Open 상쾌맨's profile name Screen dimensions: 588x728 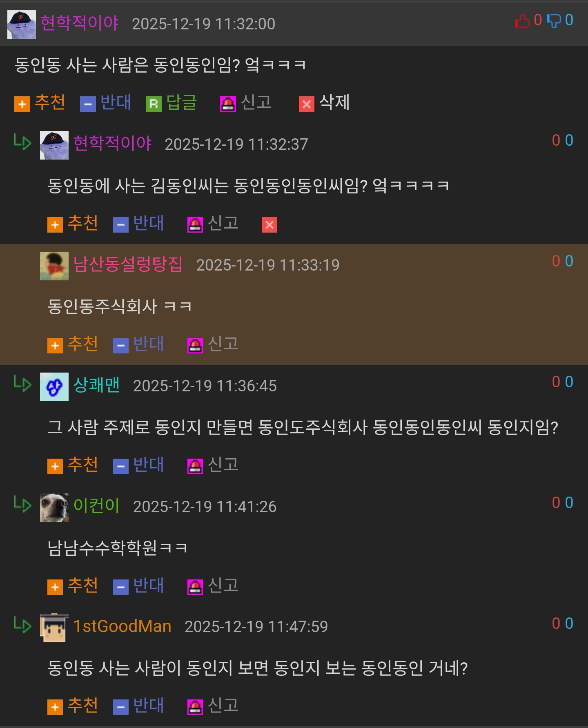(96, 385)
